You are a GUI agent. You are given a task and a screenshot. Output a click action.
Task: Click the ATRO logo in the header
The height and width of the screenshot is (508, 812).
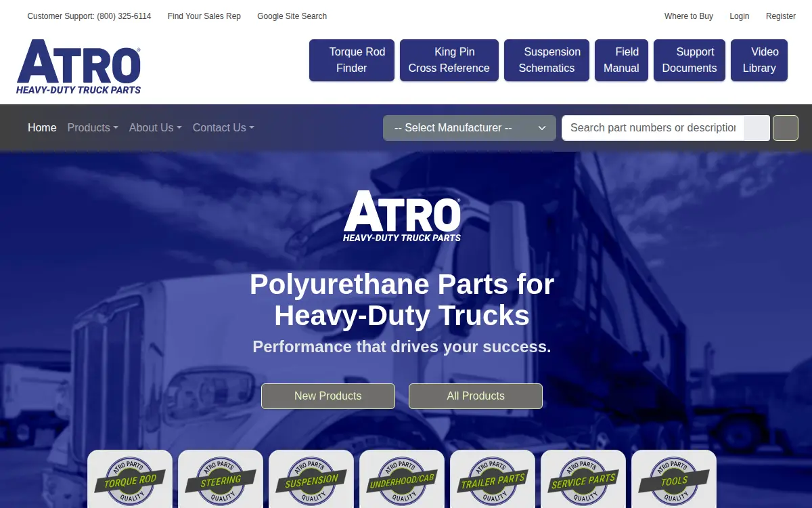pyautogui.click(x=78, y=66)
